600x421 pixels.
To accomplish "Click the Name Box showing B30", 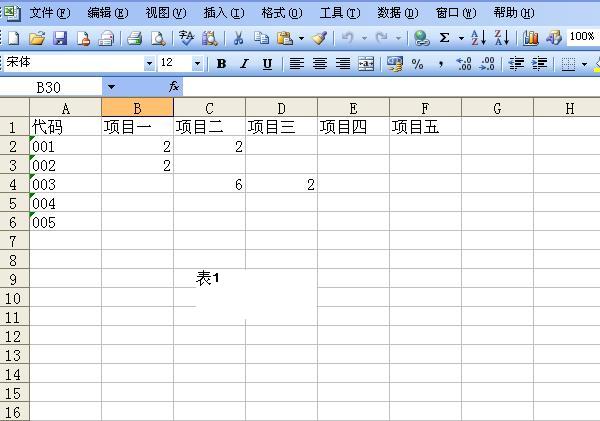I will pos(51,87).
